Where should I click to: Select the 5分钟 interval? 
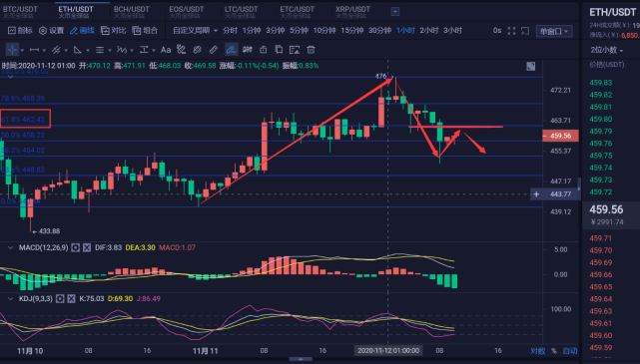click(x=299, y=31)
